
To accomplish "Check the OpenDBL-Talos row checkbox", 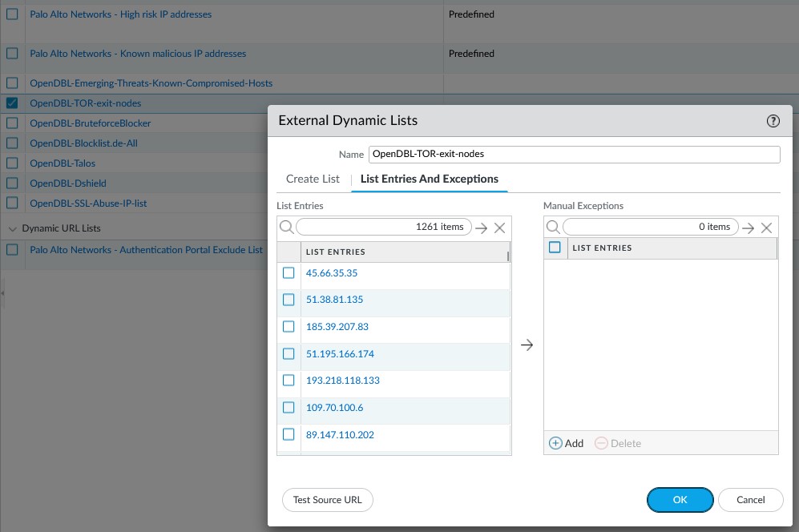I will point(12,163).
